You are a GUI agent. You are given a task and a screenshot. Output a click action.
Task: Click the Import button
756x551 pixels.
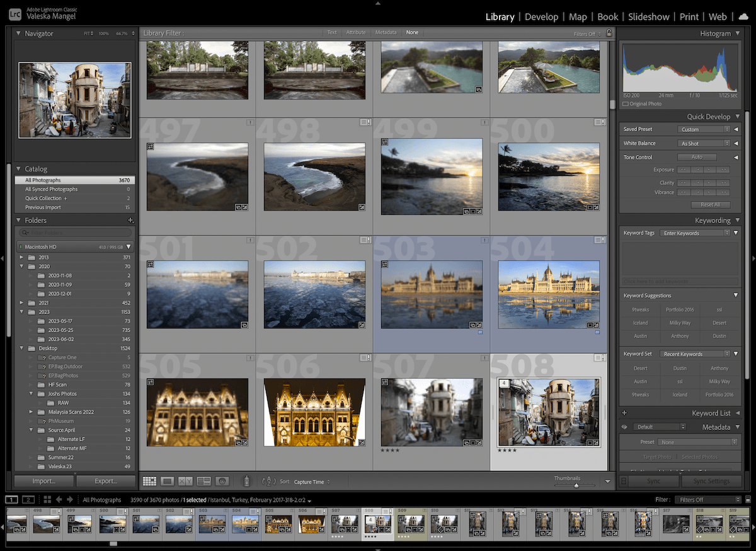pyautogui.click(x=43, y=480)
